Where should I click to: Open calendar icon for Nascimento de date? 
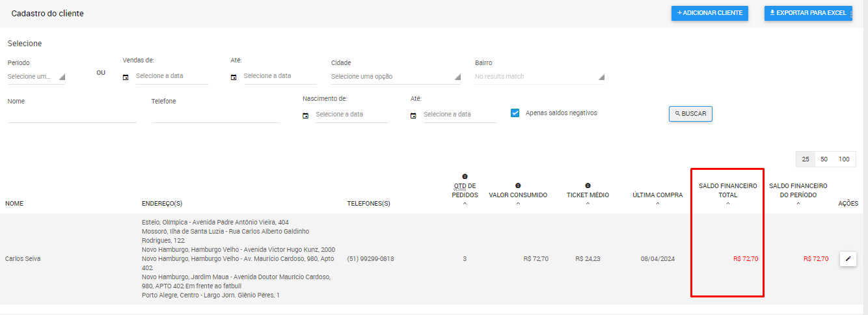[x=305, y=115]
